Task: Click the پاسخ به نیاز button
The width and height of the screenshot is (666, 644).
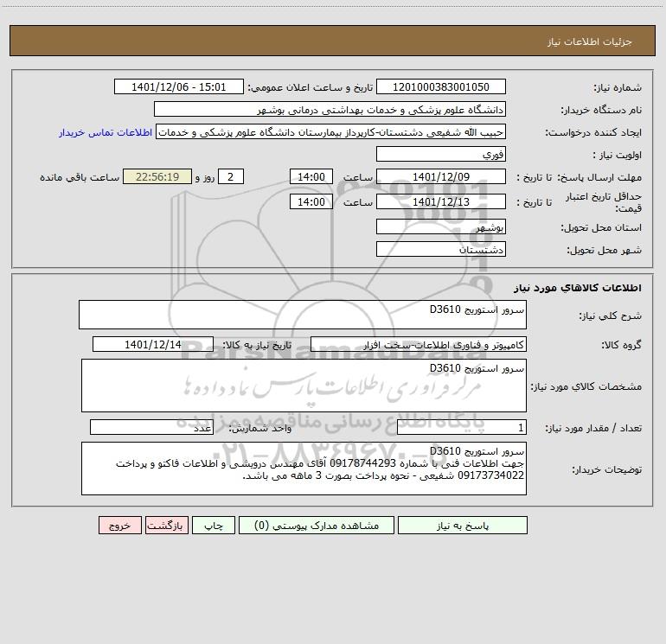Action: click(x=463, y=525)
